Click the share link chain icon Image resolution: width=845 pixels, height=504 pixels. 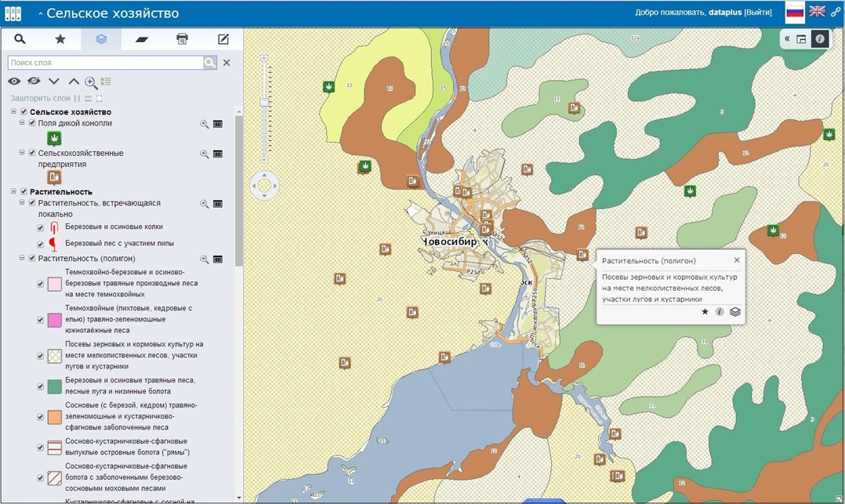(836, 12)
